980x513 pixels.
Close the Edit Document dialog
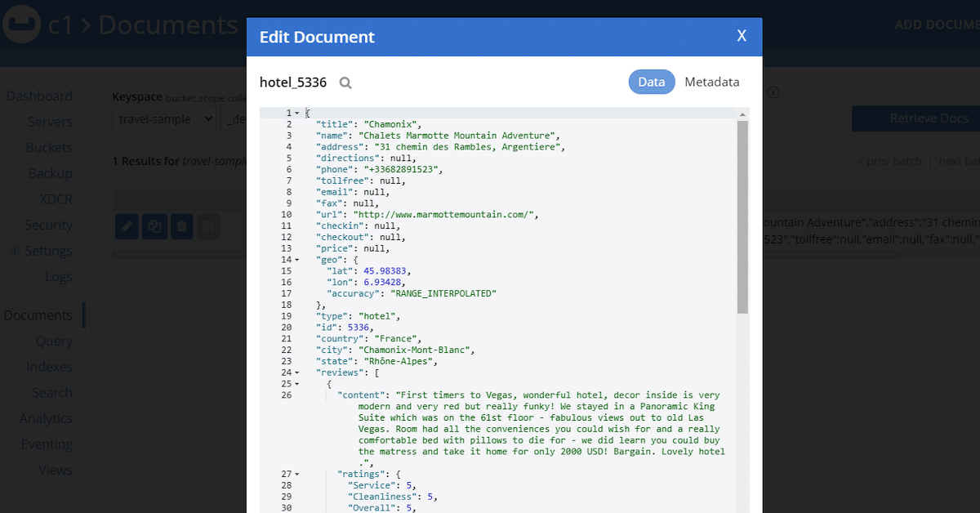742,36
